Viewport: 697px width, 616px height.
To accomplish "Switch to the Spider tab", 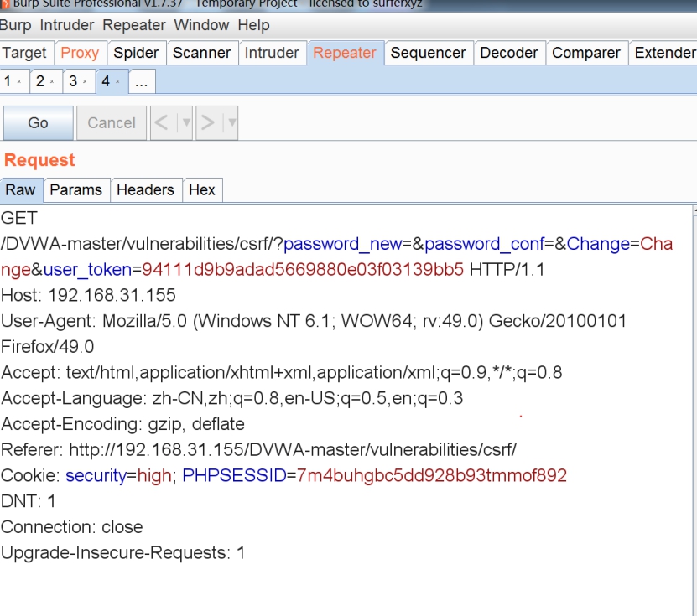I will pyautogui.click(x=136, y=53).
